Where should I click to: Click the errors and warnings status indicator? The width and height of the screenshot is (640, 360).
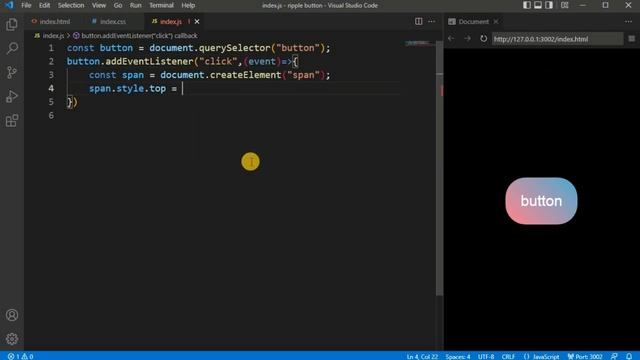[x=20, y=356]
